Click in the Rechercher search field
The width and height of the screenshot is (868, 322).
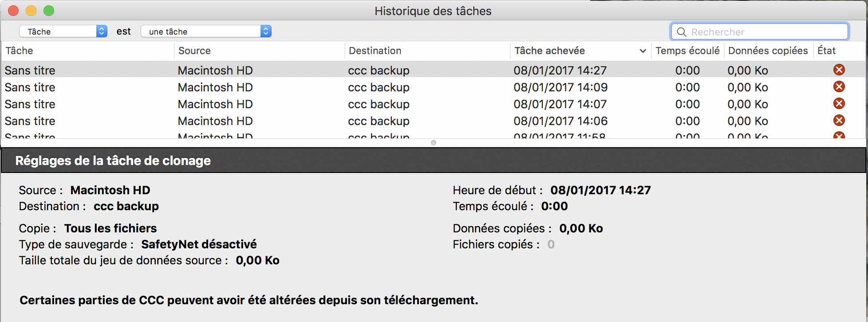point(763,32)
